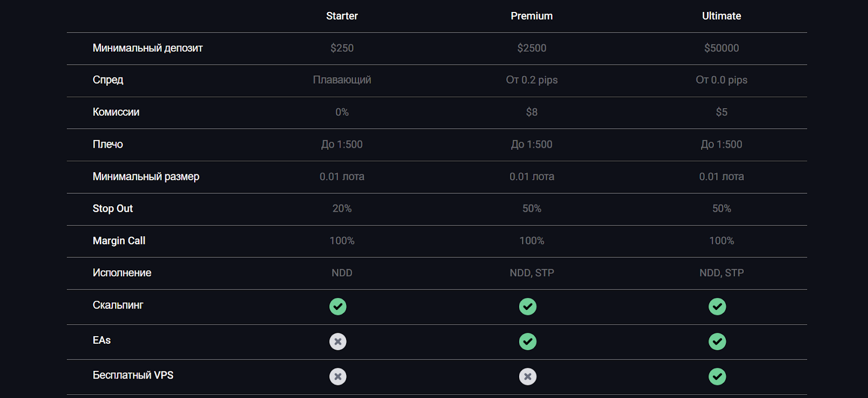The width and height of the screenshot is (868, 398).
Task: Click the $8 commission value under Premium
Action: [532, 112]
